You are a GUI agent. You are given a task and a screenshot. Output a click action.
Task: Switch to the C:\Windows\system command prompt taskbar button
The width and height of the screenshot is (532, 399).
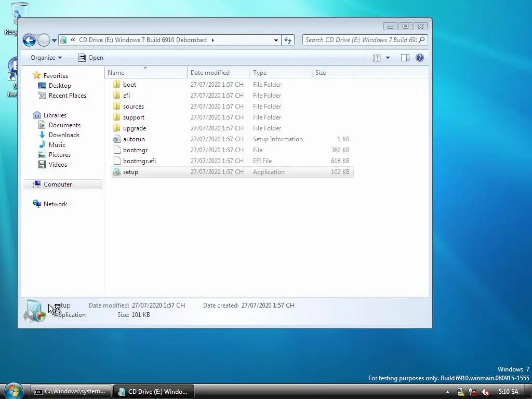(x=70, y=392)
